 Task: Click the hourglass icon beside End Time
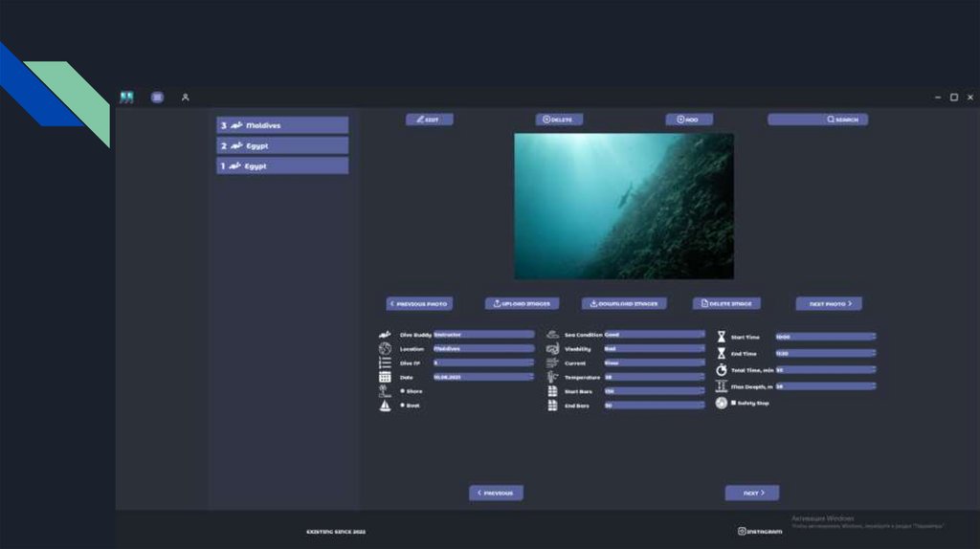point(722,354)
